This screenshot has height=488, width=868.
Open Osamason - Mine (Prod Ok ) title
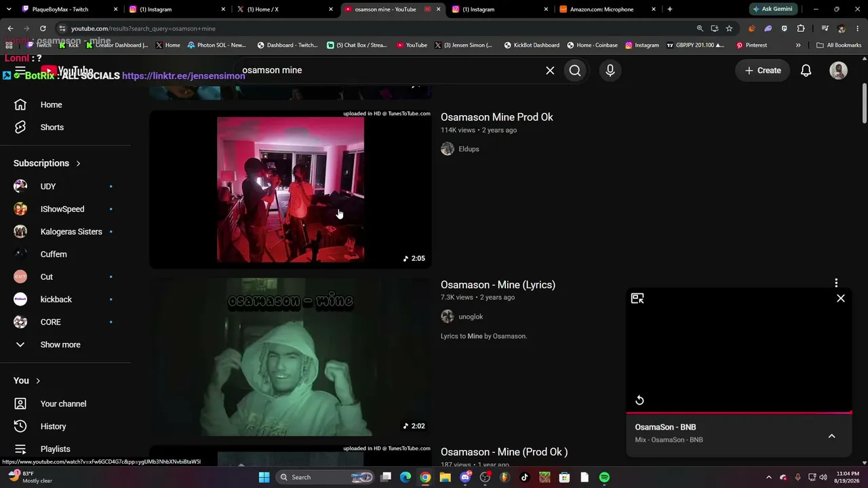(504, 452)
